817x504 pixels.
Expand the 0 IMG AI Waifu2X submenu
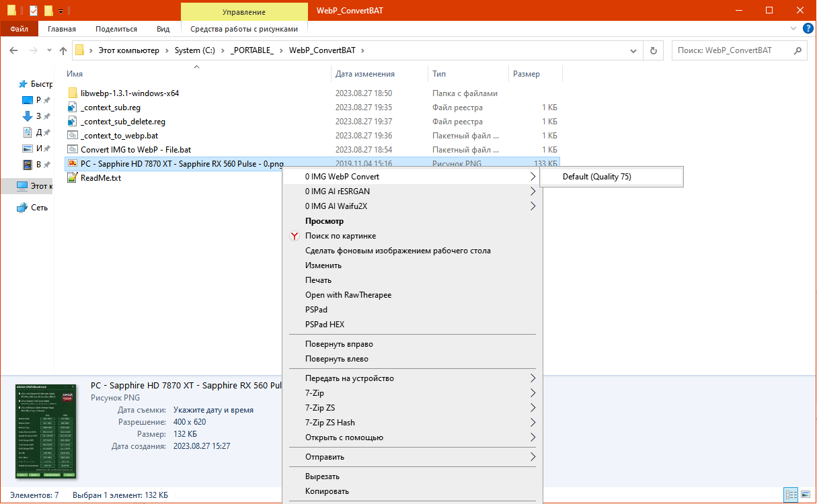coord(533,206)
